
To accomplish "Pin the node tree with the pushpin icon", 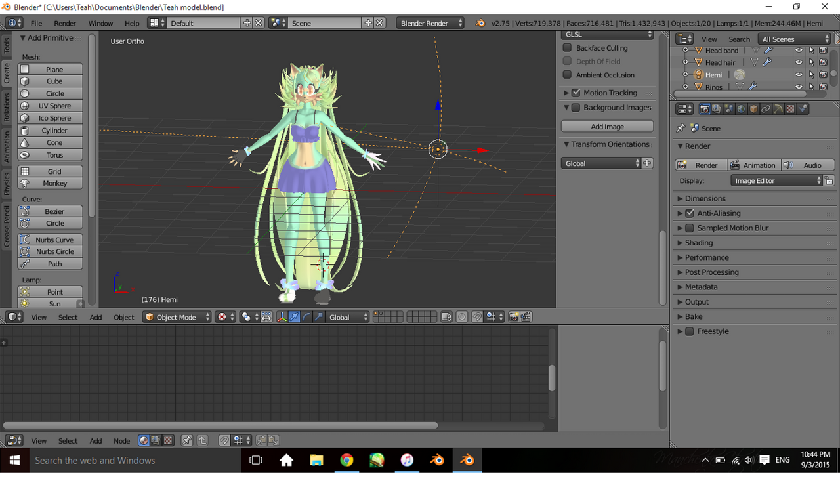I will (187, 441).
